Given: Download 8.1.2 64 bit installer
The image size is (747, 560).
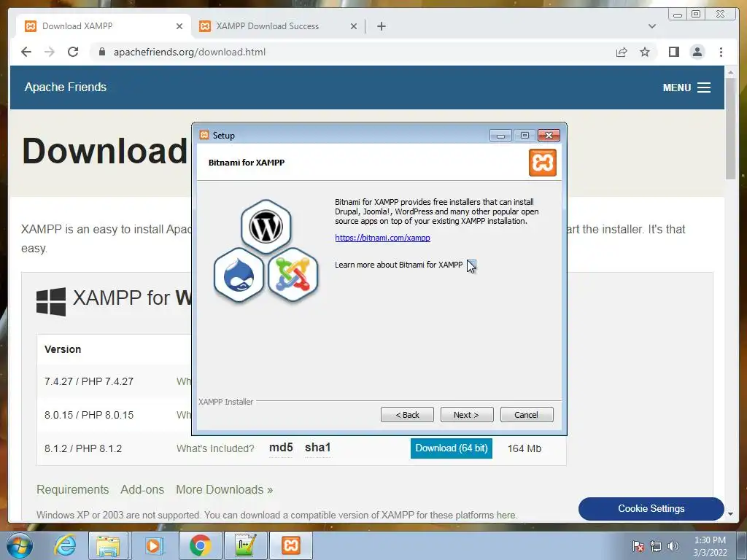Looking at the screenshot, I should pyautogui.click(x=451, y=448).
